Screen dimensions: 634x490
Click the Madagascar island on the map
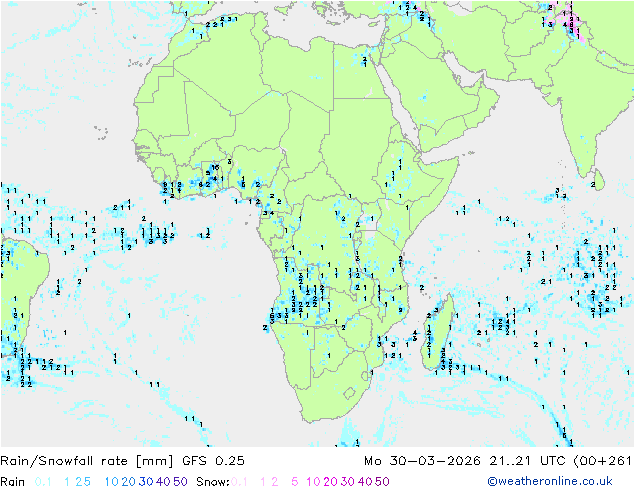coord(438,334)
